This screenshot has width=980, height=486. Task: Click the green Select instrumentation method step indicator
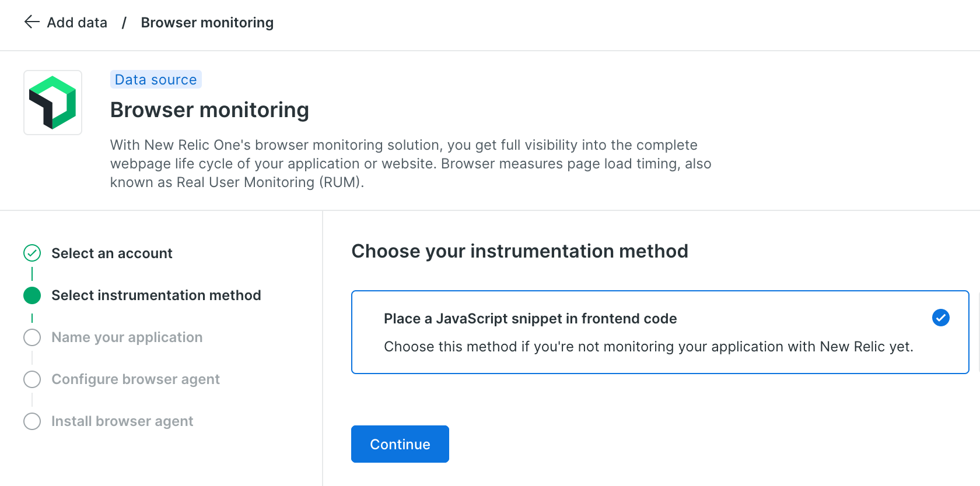click(x=32, y=295)
